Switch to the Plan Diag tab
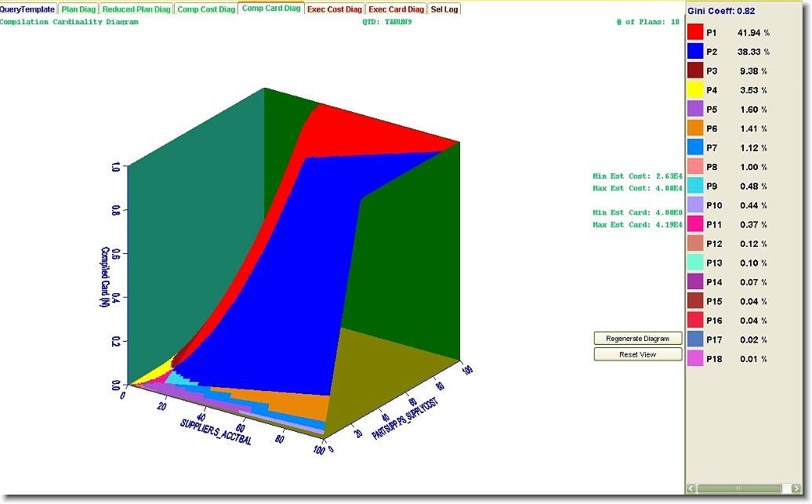The height and width of the screenshot is (504, 812). [x=79, y=9]
